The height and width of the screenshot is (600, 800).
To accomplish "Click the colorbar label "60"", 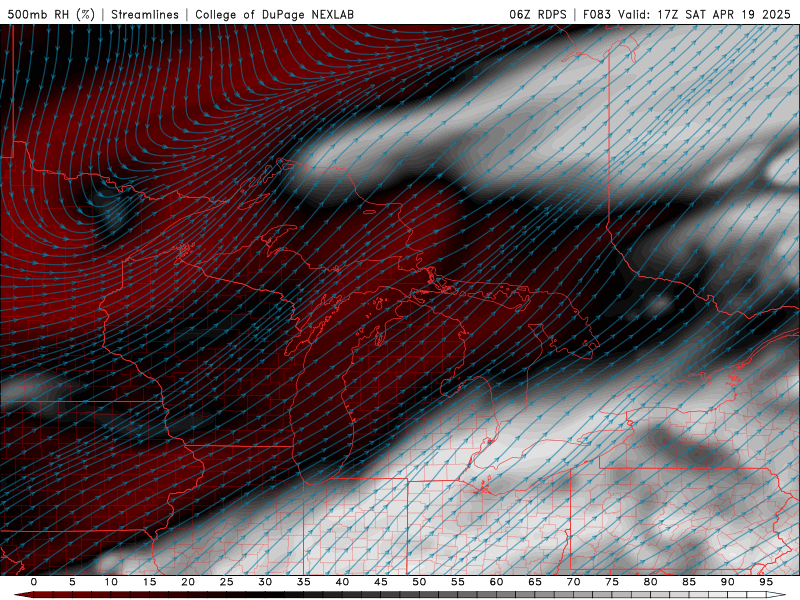I will tap(496, 582).
